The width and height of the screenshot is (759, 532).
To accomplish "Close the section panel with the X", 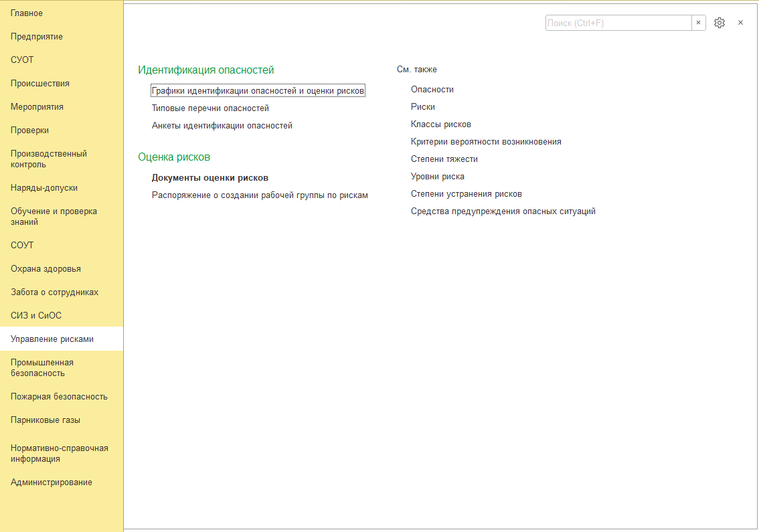I will [741, 23].
